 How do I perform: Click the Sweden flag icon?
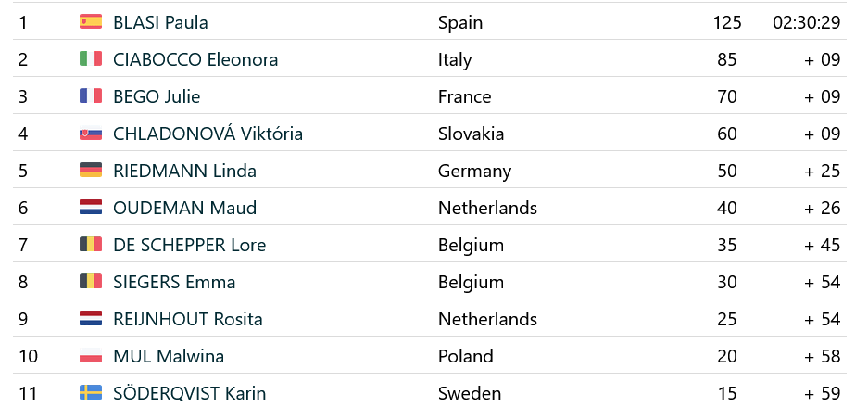click(x=90, y=393)
